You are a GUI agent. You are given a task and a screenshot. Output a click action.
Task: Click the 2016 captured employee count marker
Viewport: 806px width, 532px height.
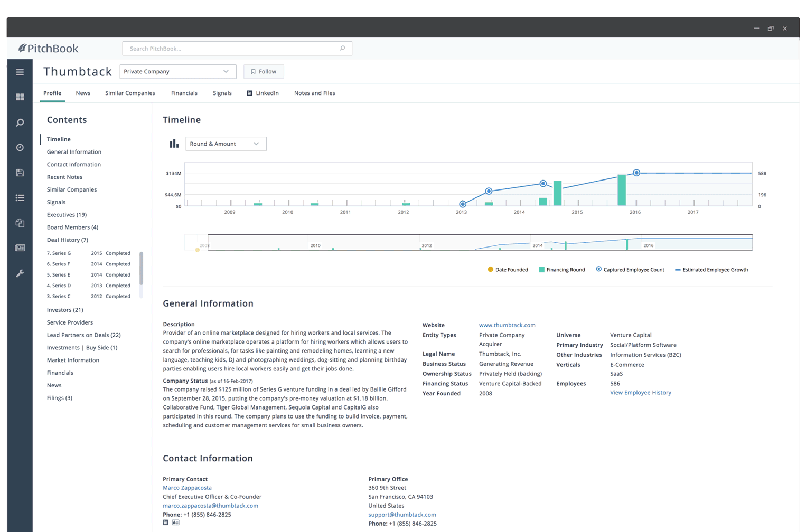[636, 173]
